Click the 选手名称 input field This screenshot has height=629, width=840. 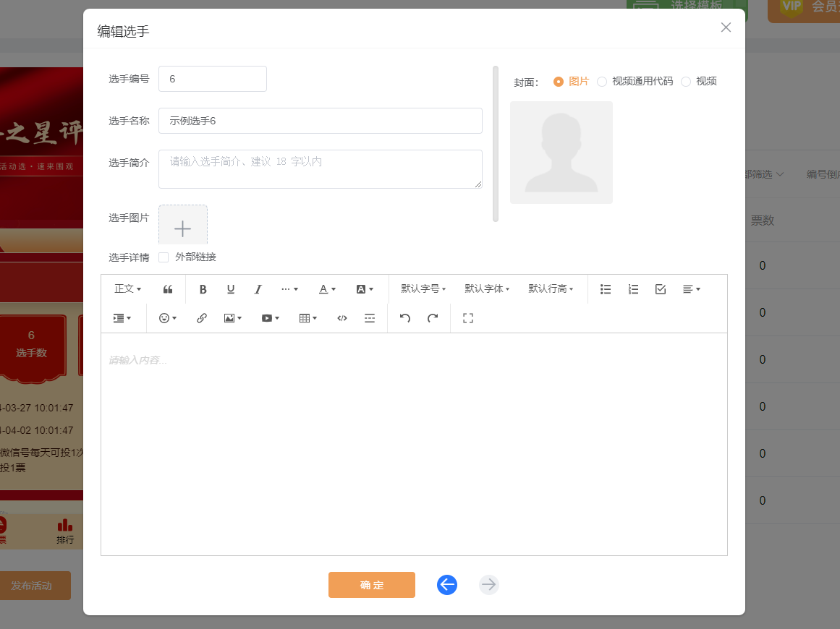pyautogui.click(x=320, y=121)
